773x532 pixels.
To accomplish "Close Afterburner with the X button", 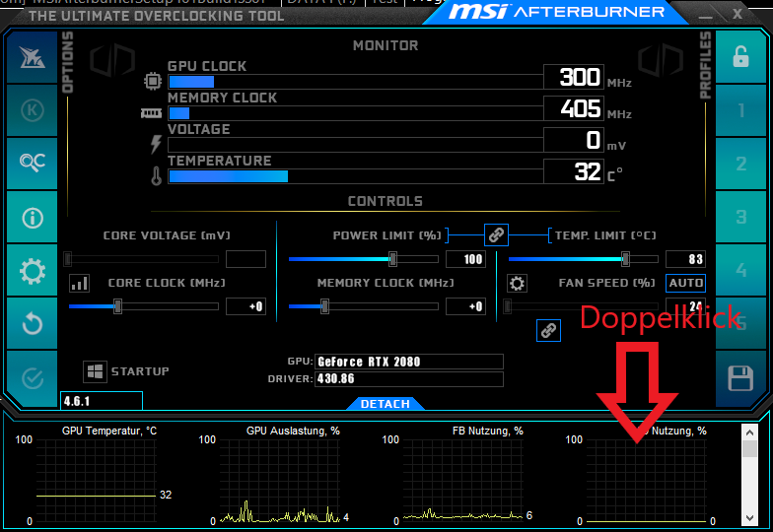I will 738,14.
